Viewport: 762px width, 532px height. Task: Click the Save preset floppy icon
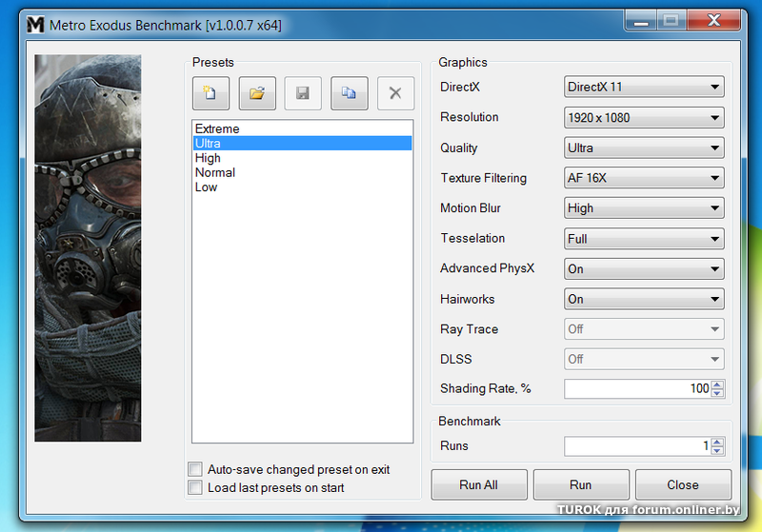coord(303,93)
